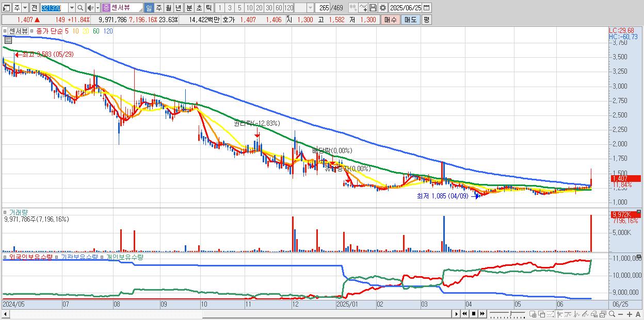Image resolution: width=644 pixels, height=320 pixels.
Task: Click the stock code input field 321370
Action: pos(54,8)
